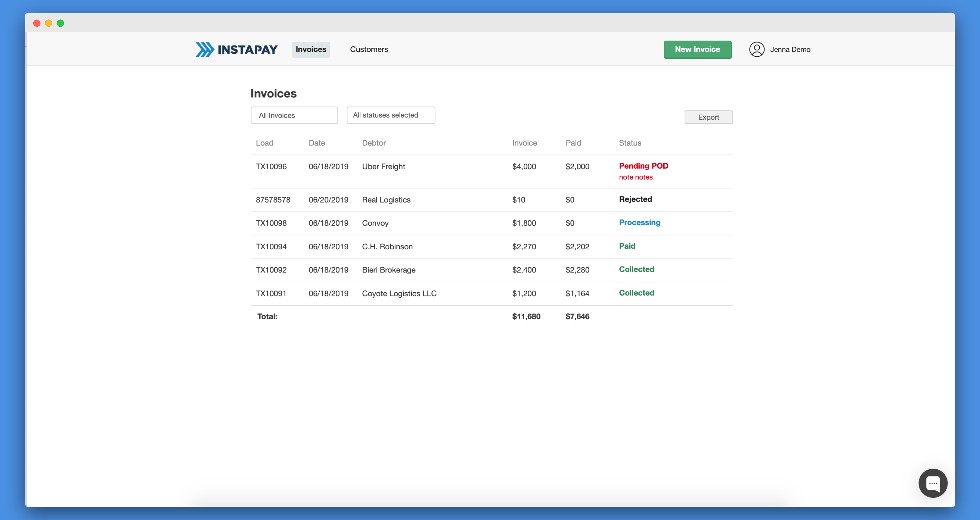Click the InstaPay logo
Image resolution: width=980 pixels, height=520 pixels.
[236, 49]
